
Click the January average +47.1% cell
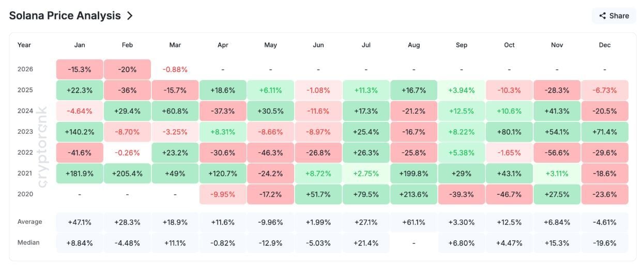coord(80,222)
